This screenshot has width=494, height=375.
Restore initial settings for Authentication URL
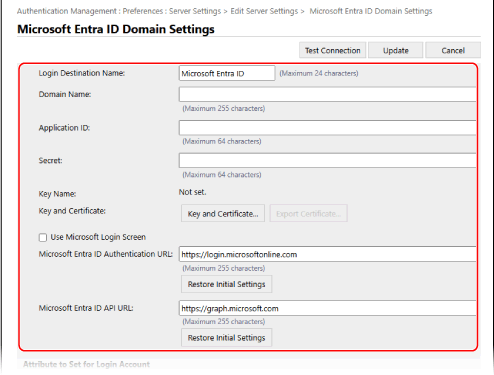[227, 284]
